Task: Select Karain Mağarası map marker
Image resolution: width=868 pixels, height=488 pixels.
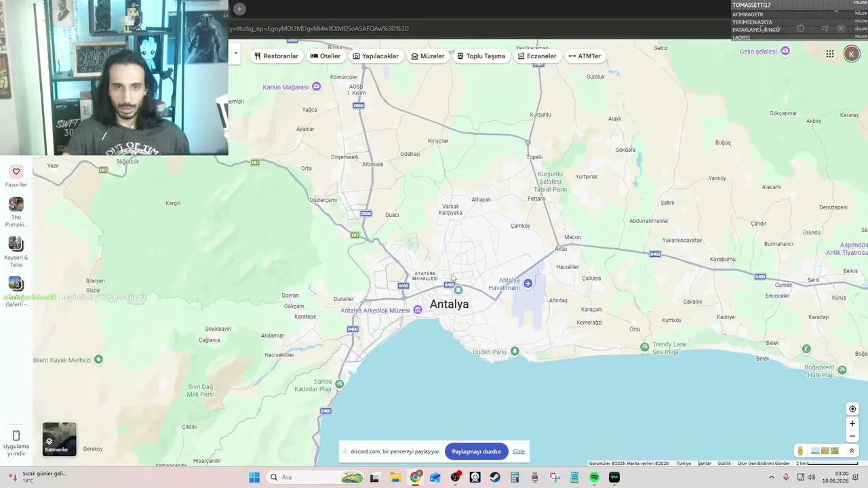Action: (x=316, y=87)
